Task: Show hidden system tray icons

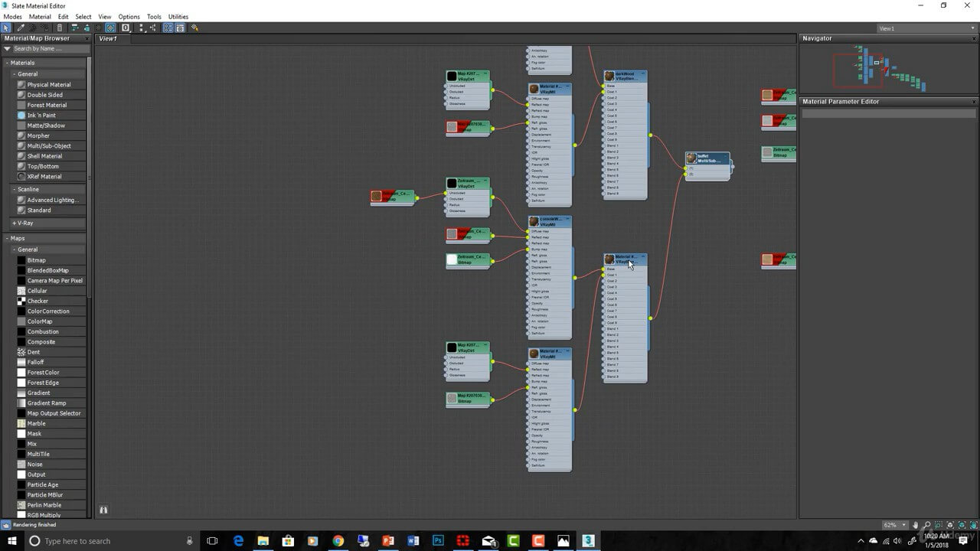Action: tap(861, 540)
